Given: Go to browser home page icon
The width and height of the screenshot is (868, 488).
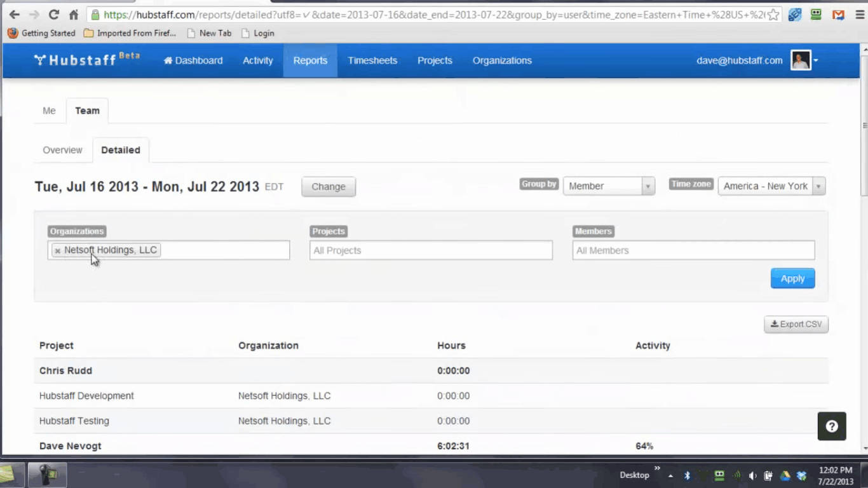Looking at the screenshot, I should [x=74, y=15].
